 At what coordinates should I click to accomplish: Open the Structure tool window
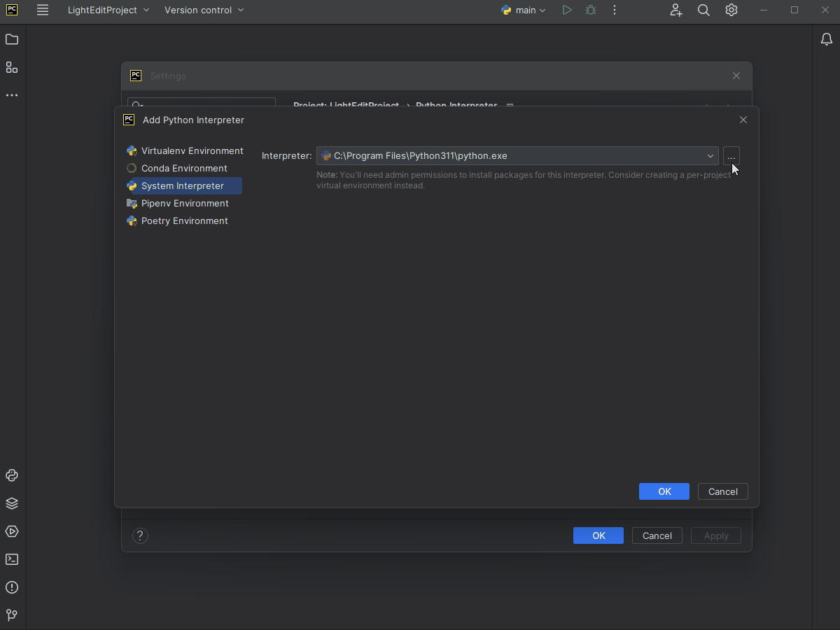pyautogui.click(x=12, y=68)
